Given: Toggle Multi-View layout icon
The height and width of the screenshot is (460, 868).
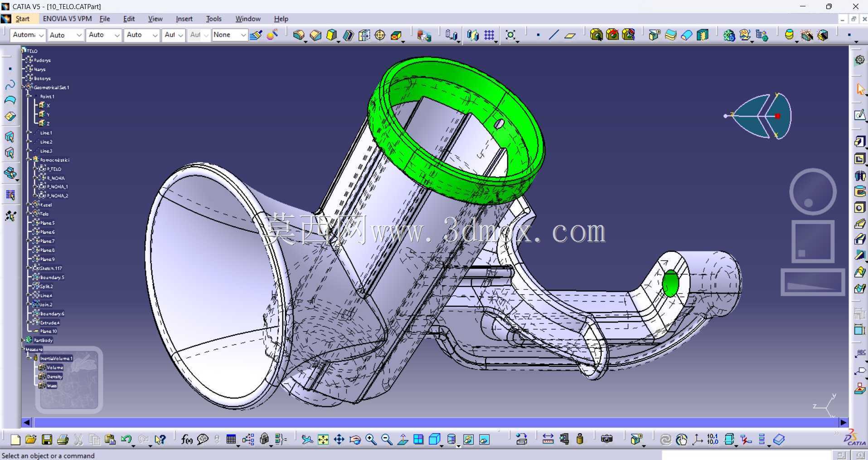Looking at the screenshot, I should [418, 440].
